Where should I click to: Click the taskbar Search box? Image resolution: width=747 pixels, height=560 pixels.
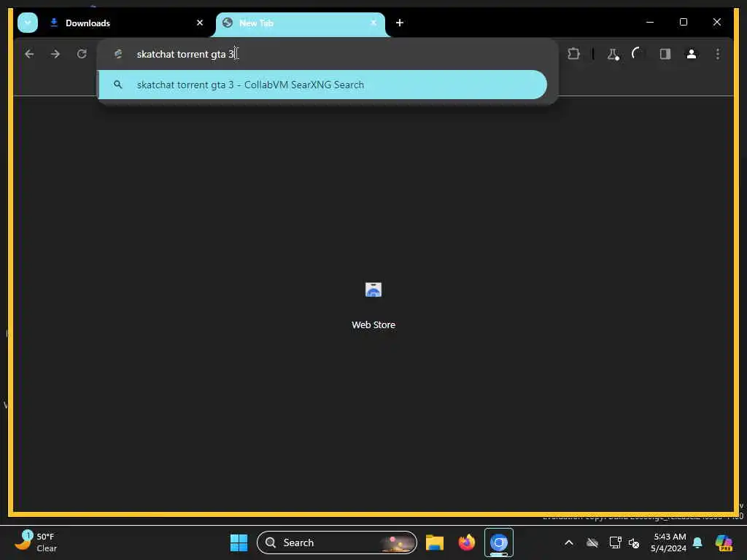[x=337, y=542]
